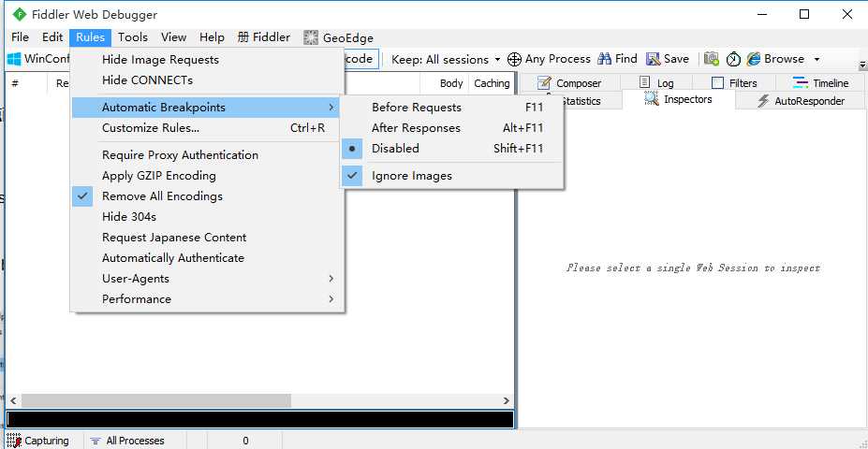868x449 pixels.
Task: Click the Filters tab checkbox
Action: pyautogui.click(x=717, y=83)
